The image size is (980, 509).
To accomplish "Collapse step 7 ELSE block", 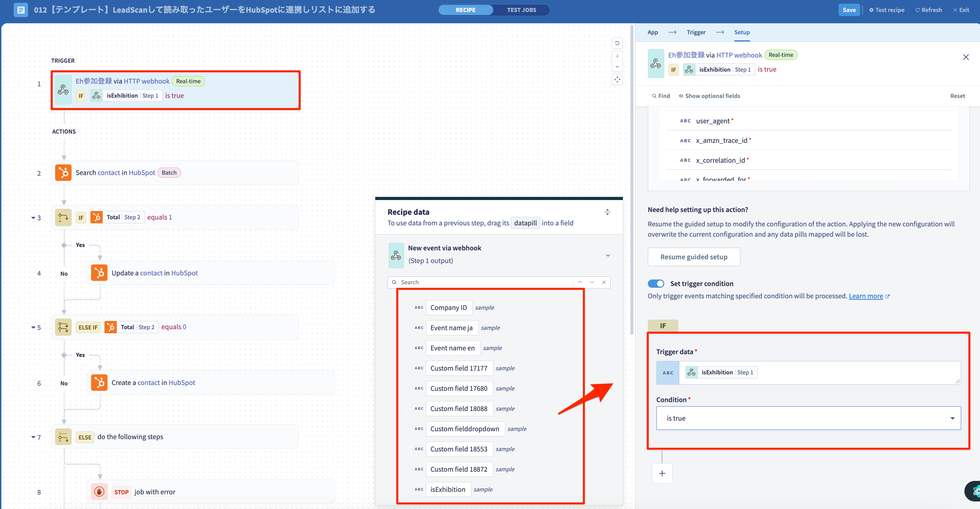I will (x=33, y=437).
